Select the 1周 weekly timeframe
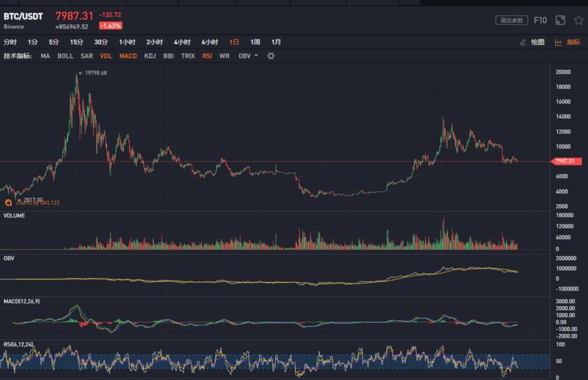This screenshot has height=380, width=588. [x=255, y=42]
